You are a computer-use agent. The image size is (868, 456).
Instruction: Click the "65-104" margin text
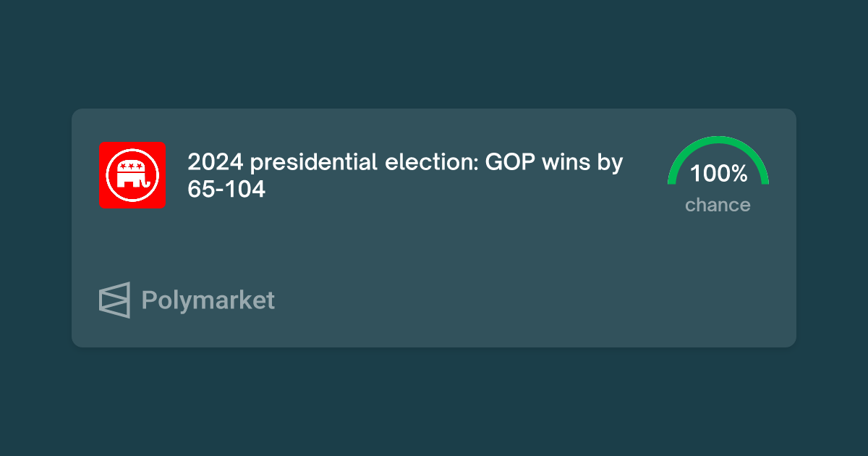[226, 190]
